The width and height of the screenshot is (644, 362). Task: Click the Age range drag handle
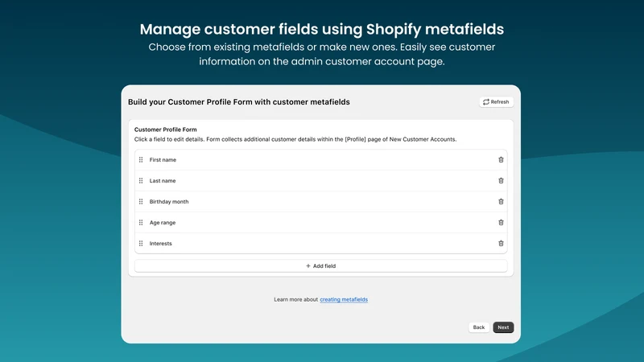[x=141, y=223]
